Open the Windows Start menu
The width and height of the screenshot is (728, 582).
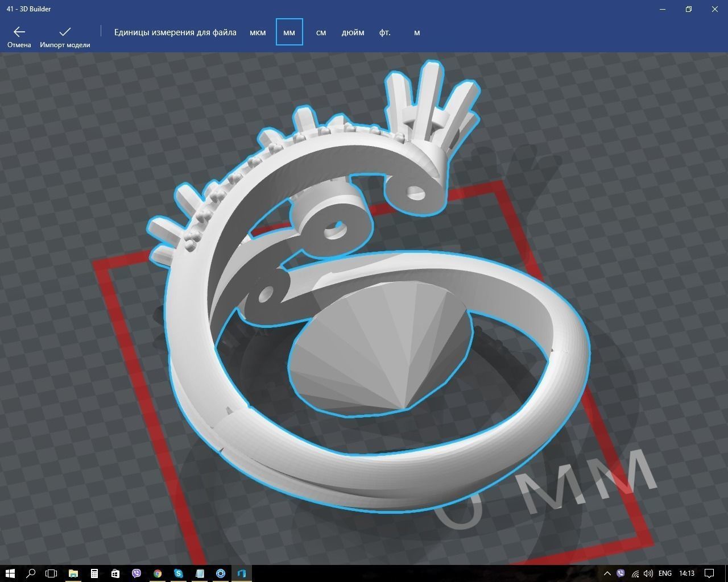(10, 573)
